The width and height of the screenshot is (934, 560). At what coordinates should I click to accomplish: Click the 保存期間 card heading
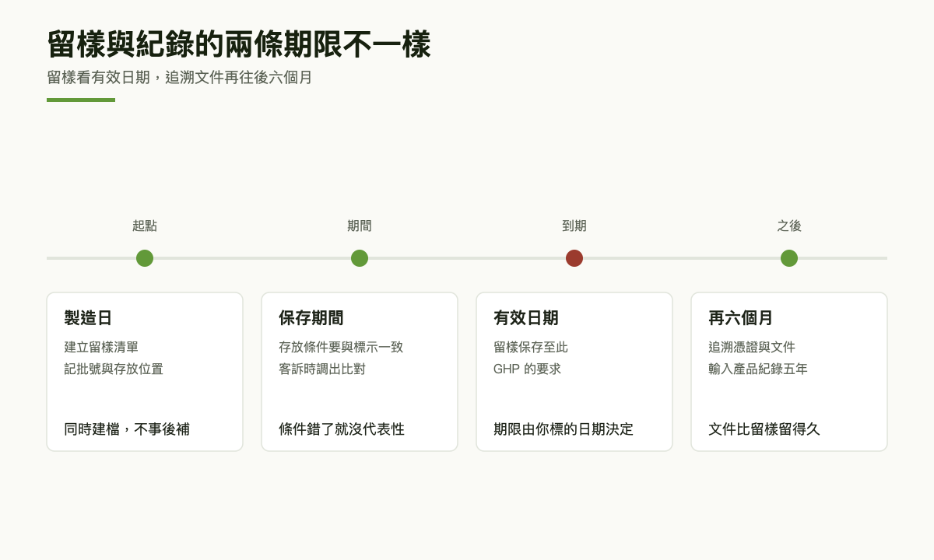pos(311,317)
